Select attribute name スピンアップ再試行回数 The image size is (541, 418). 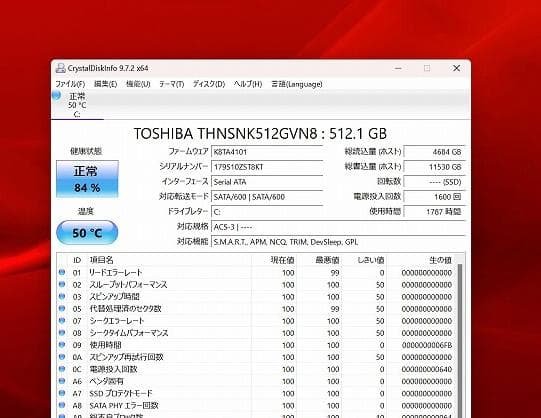pyautogui.click(x=126, y=357)
